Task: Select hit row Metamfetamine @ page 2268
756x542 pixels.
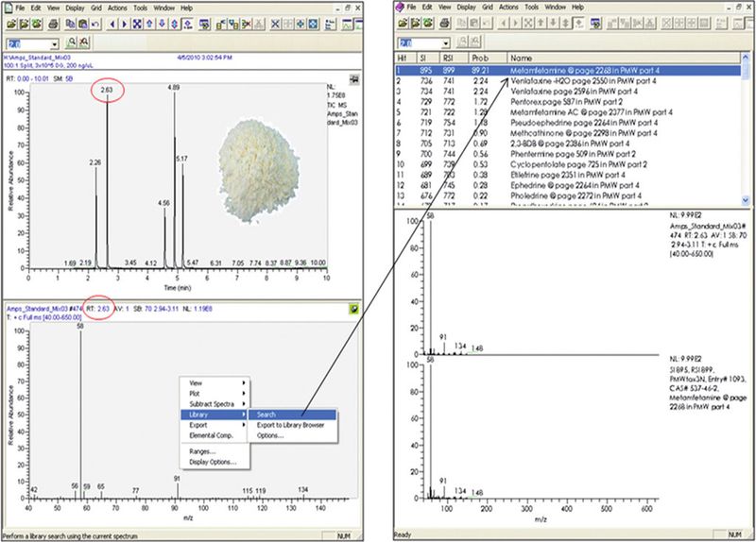Action: (x=568, y=71)
